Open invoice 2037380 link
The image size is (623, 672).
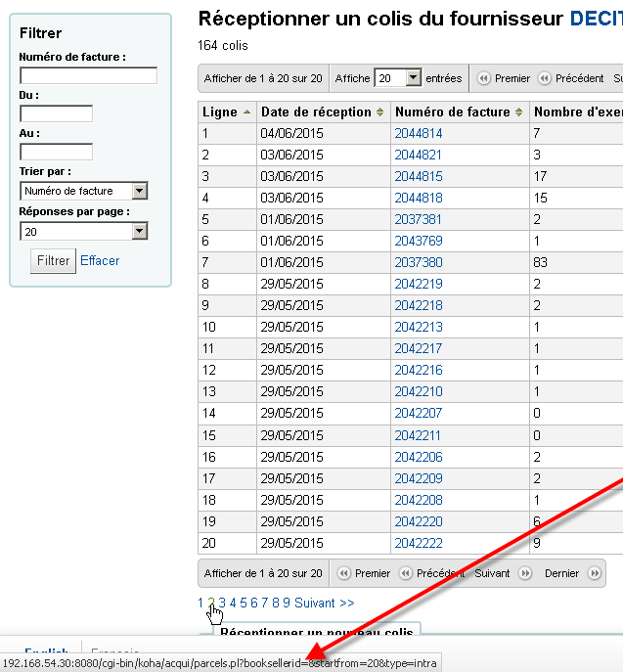pos(419,262)
